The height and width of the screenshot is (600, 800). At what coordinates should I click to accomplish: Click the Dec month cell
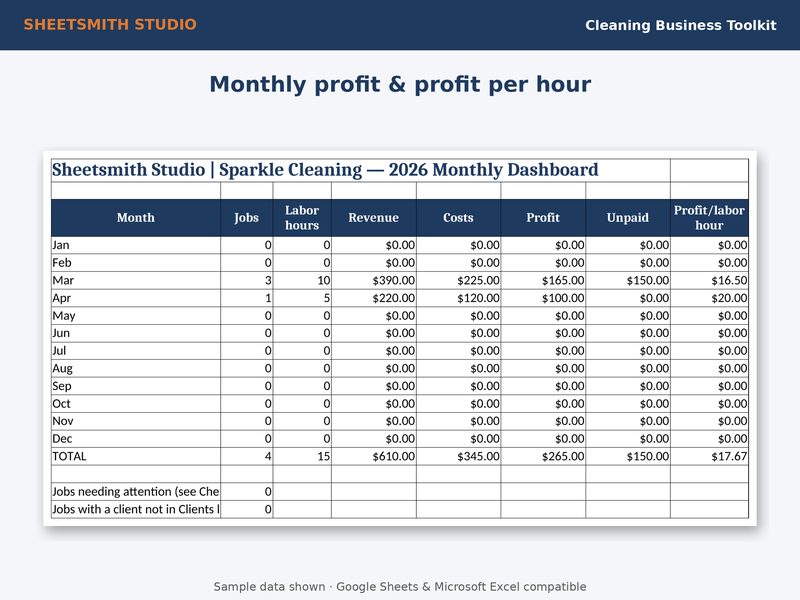click(136, 439)
